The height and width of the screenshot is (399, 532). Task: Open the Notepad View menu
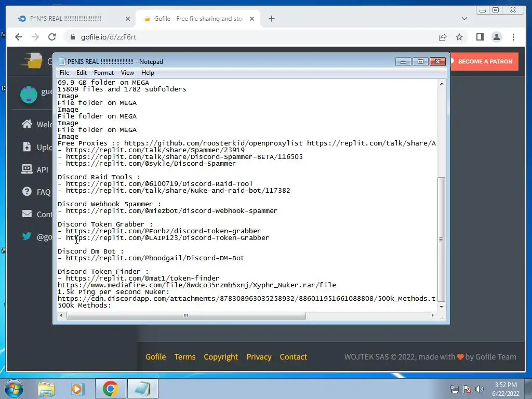(x=127, y=73)
